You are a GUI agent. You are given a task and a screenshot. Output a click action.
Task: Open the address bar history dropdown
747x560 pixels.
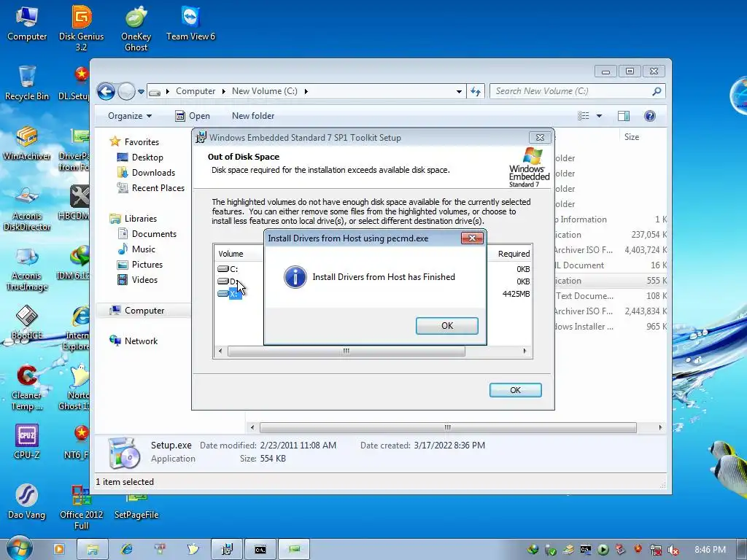coord(459,91)
